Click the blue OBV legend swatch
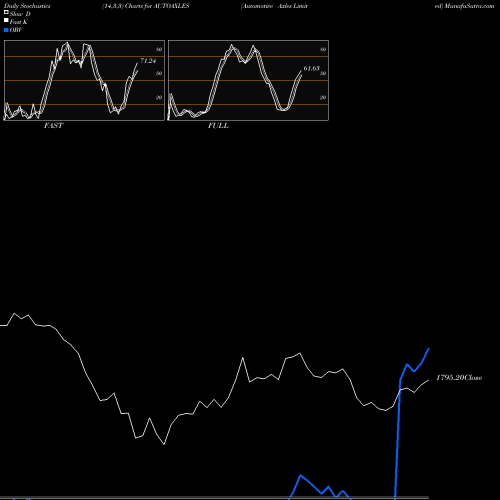Image resolution: width=500 pixels, height=500 pixels. click(x=6, y=30)
